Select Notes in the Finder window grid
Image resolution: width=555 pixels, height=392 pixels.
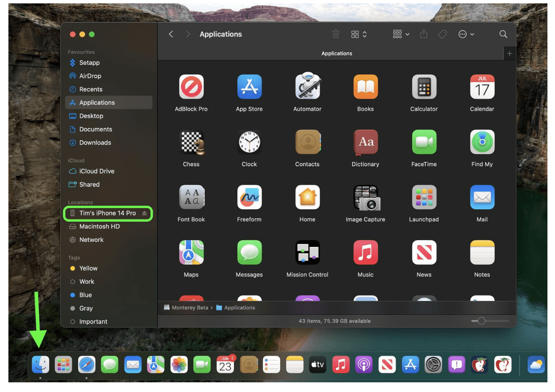point(482,252)
